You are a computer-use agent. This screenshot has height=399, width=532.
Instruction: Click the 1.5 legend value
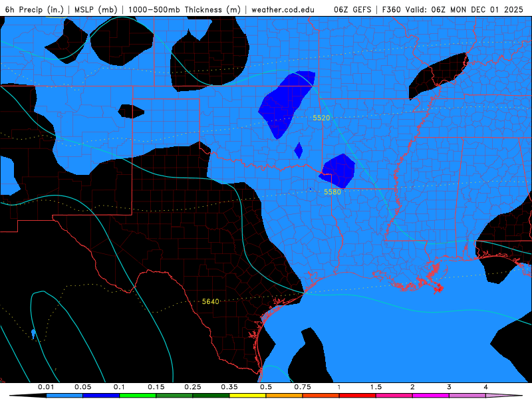tap(376, 387)
